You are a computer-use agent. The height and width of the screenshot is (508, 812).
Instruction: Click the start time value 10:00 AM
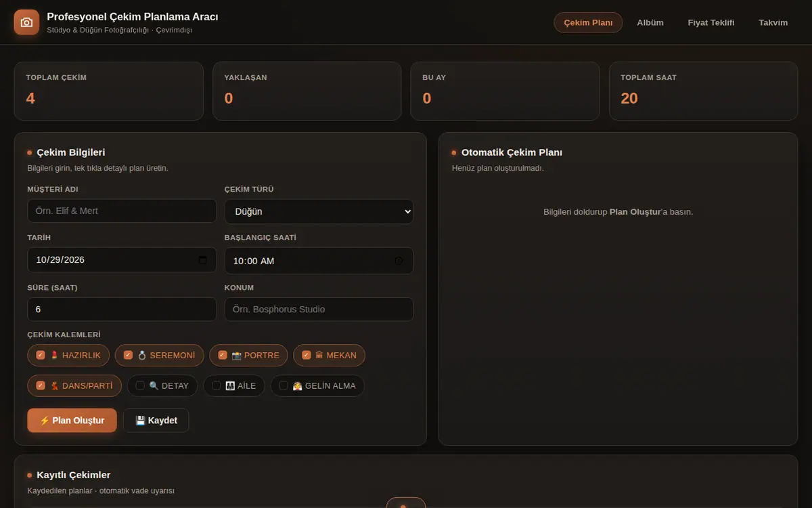coord(254,261)
